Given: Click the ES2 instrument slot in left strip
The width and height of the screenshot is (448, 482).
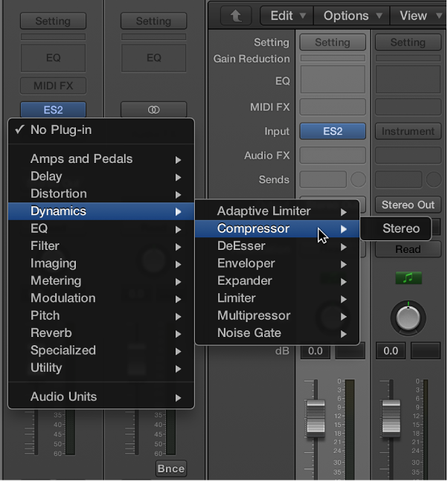Looking at the screenshot, I should pos(53,110).
